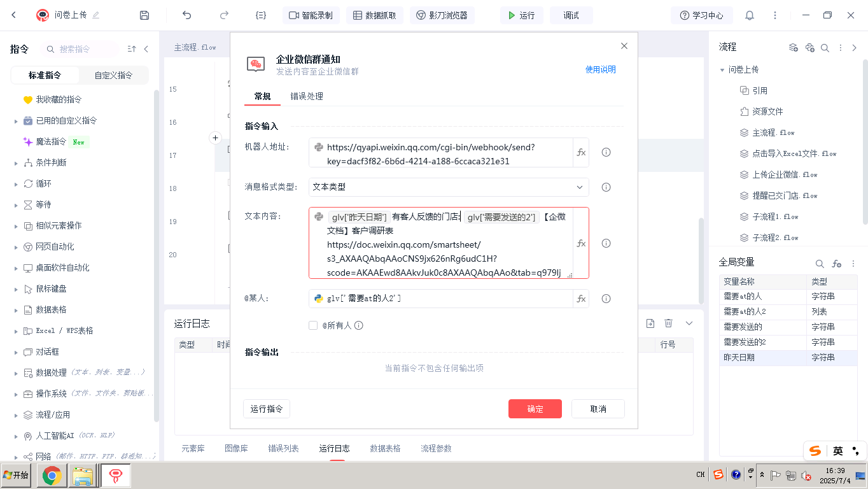This screenshot has width=868, height=489.
Task: Open the 数据抓取 tool
Action: [x=375, y=15]
